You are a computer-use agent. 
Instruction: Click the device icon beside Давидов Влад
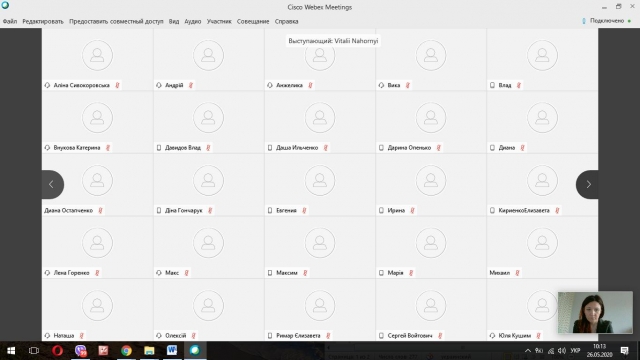tap(159, 148)
